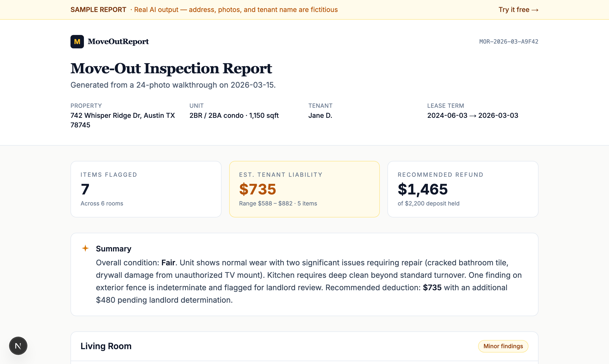Image resolution: width=609 pixels, height=364 pixels.
Task: Click the $735 liability amount
Action: tap(258, 189)
